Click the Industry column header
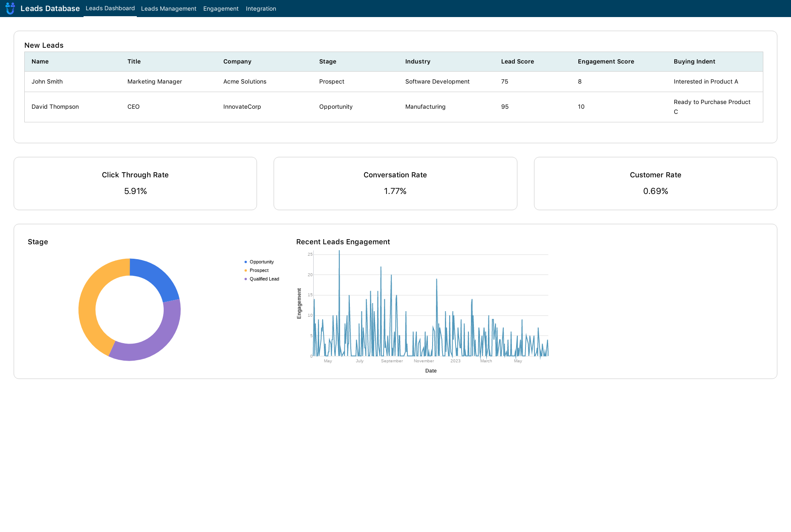This screenshot has height=532, width=791. [x=418, y=61]
